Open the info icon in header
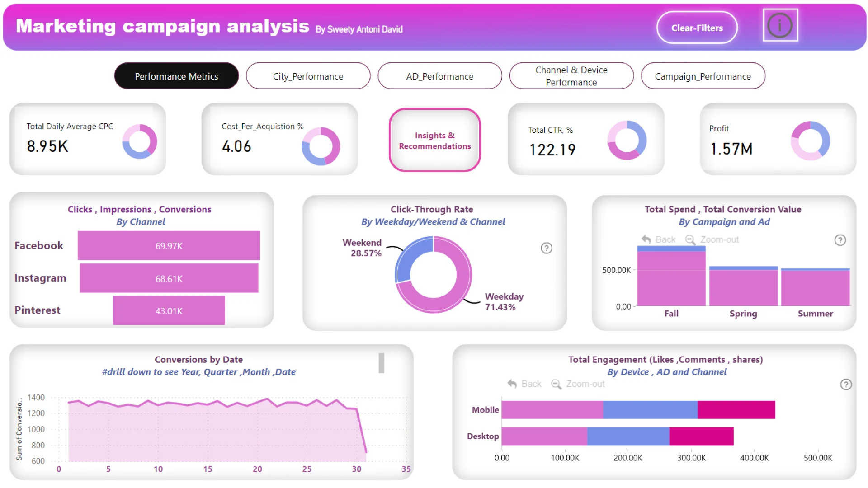868x488 pixels. [x=780, y=25]
